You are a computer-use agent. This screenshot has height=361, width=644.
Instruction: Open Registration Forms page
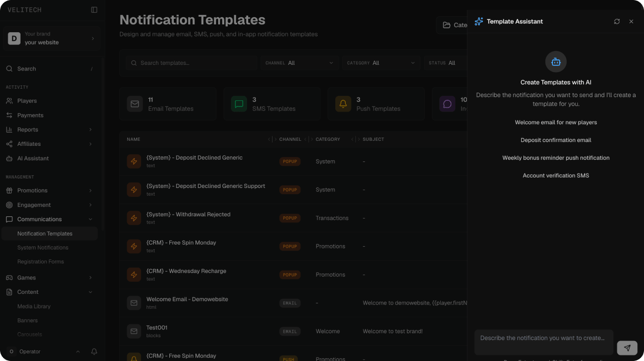coord(40,261)
